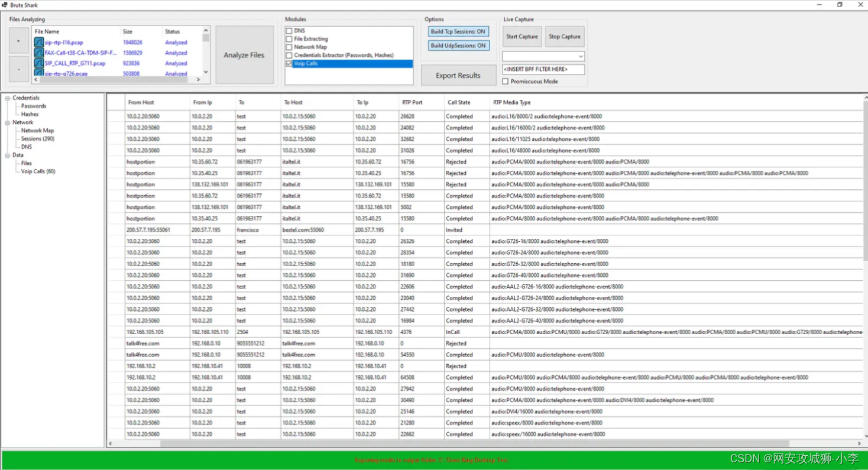Sort by the From Host column header

click(157, 102)
